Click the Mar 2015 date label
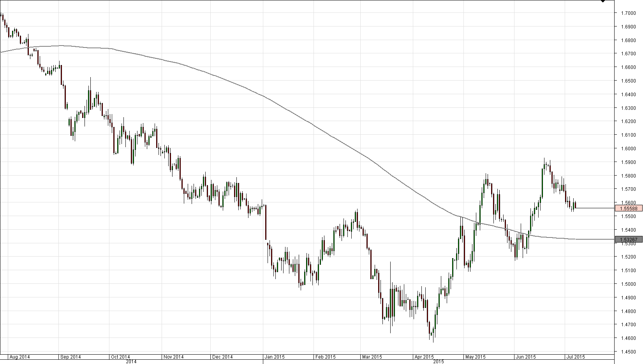The width and height of the screenshot is (643, 364). click(x=372, y=357)
